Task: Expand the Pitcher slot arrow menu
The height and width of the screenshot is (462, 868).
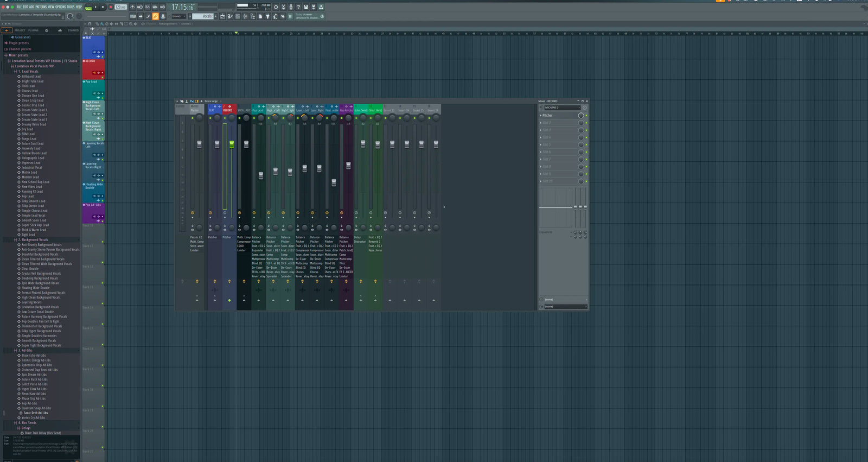Action: click(x=540, y=116)
